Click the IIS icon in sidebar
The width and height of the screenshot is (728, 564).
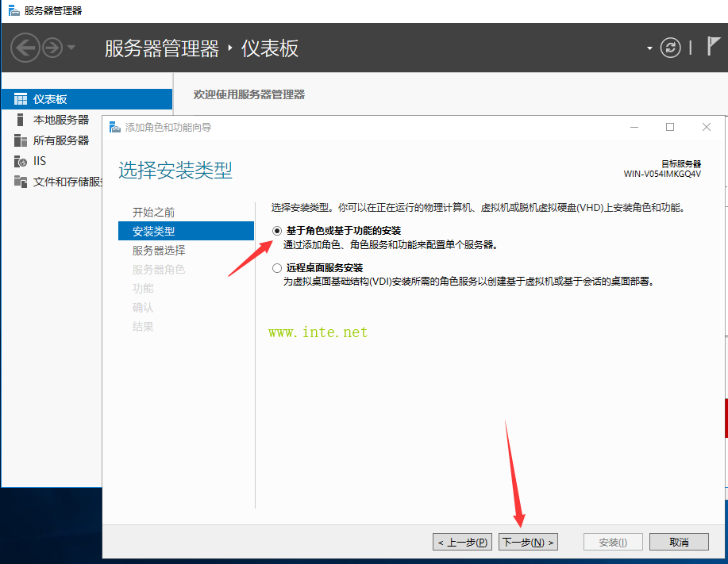point(21,161)
